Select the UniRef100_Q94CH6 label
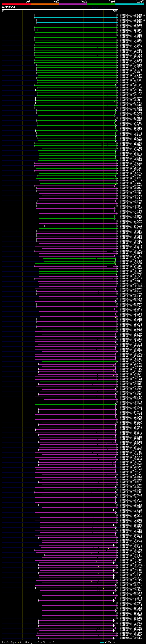 pos(131,25)
